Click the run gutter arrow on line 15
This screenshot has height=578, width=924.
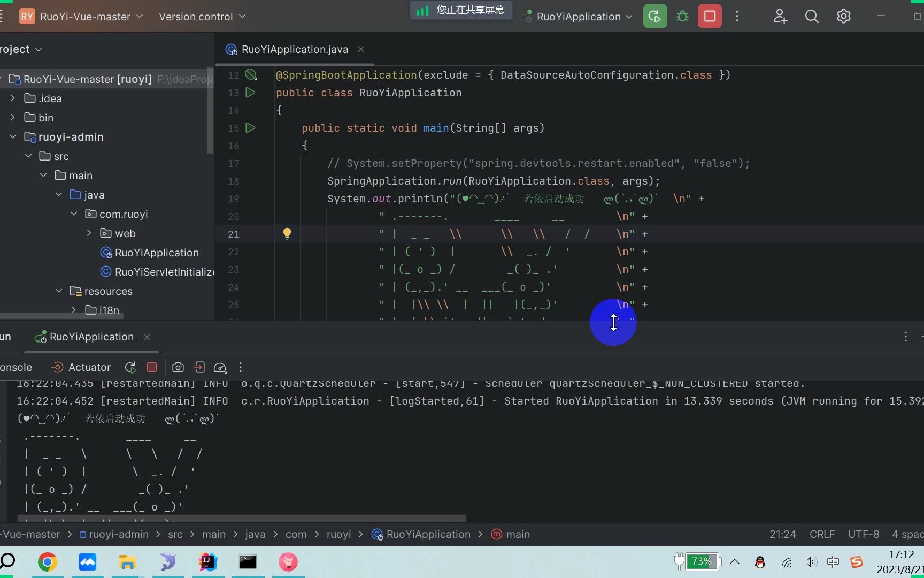[x=250, y=128]
